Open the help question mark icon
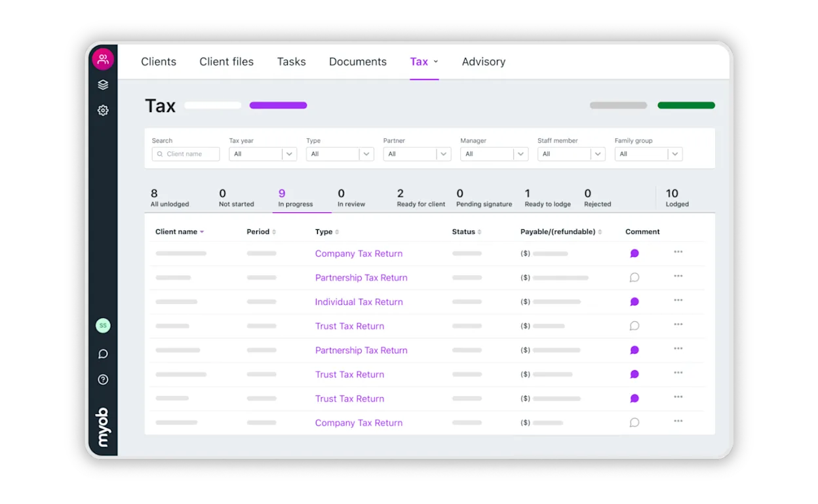Image resolution: width=818 pixels, height=504 pixels. tap(103, 379)
